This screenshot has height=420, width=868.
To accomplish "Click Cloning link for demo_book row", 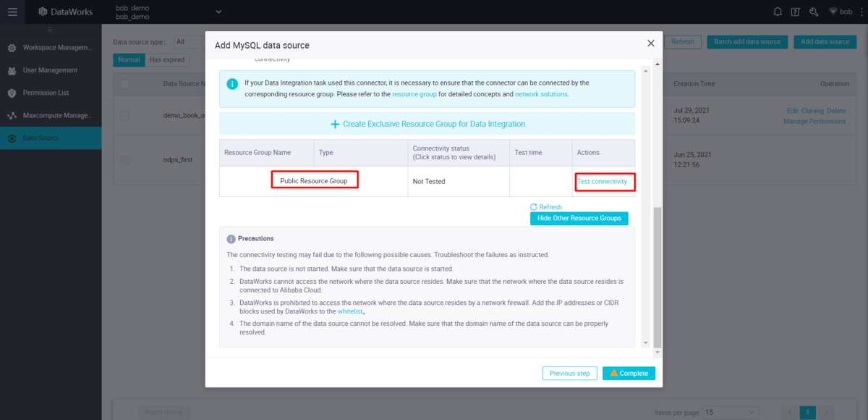I will 812,111.
